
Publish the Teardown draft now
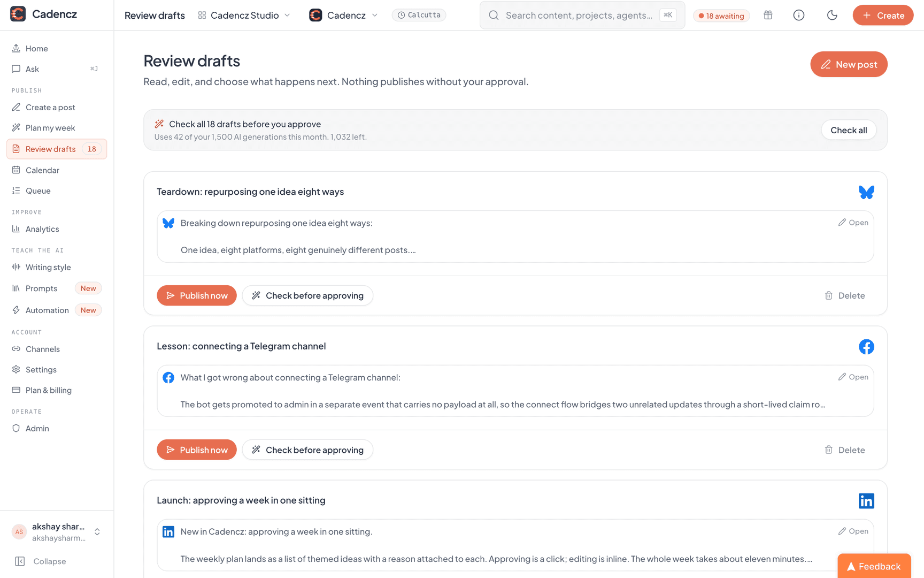click(197, 295)
